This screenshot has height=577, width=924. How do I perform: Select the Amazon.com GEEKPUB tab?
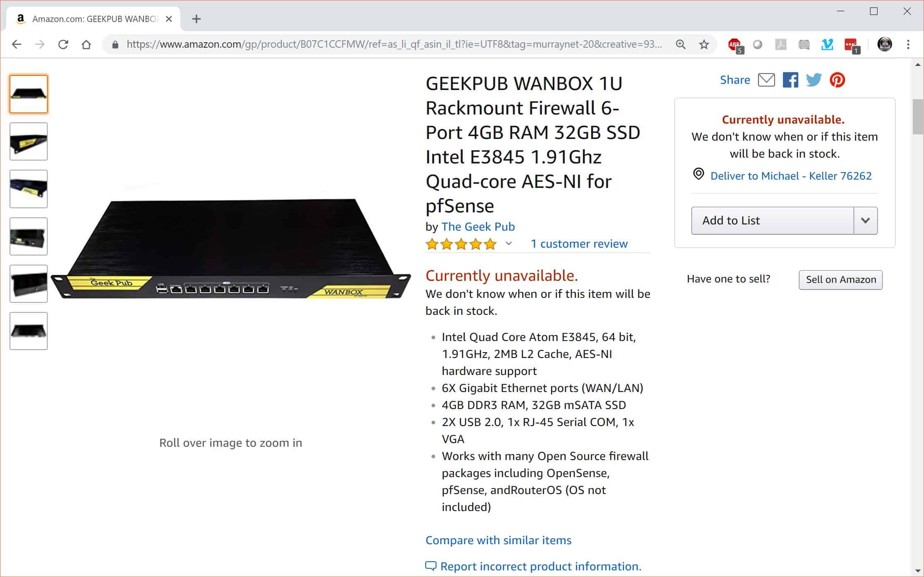pos(94,19)
